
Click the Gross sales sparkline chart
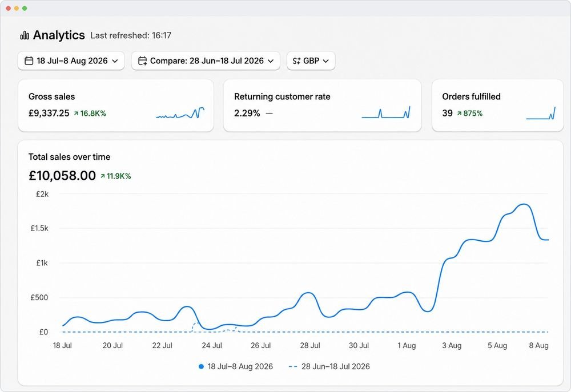(180, 113)
